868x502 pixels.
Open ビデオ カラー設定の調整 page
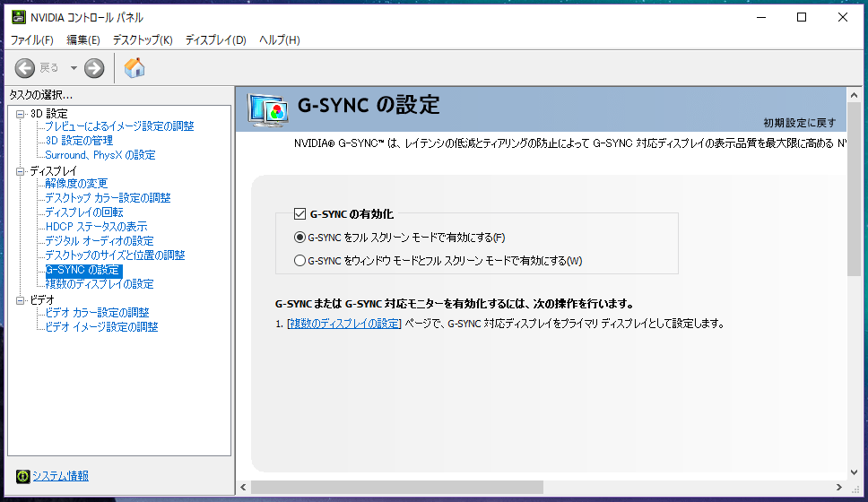(x=98, y=313)
